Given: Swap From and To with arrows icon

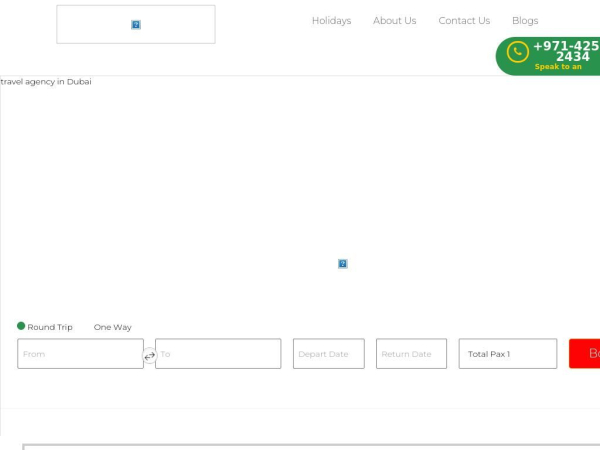Looking at the screenshot, I should coord(150,355).
